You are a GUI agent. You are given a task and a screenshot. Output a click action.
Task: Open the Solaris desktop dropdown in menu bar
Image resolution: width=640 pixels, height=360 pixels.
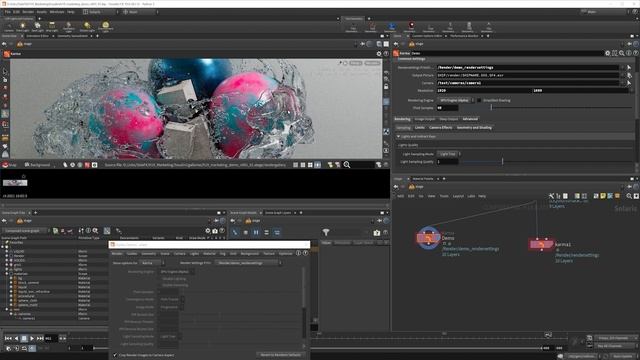[x=100, y=12]
